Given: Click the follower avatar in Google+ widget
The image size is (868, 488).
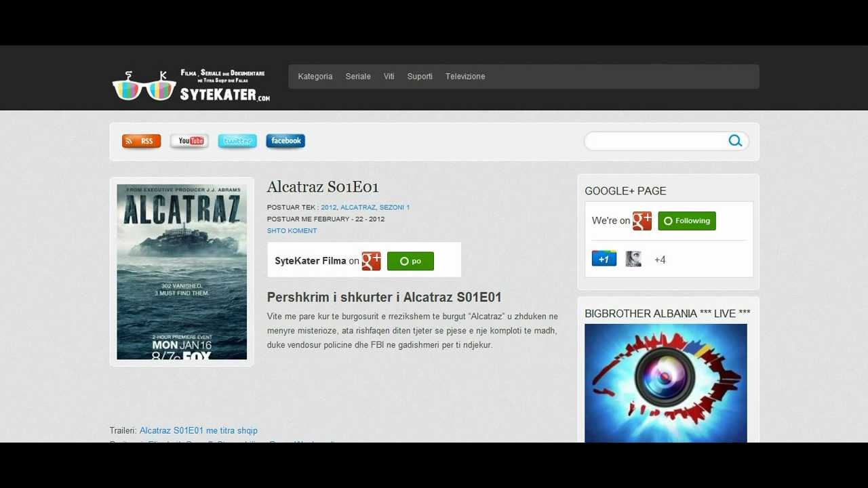Looking at the screenshot, I should pos(633,259).
